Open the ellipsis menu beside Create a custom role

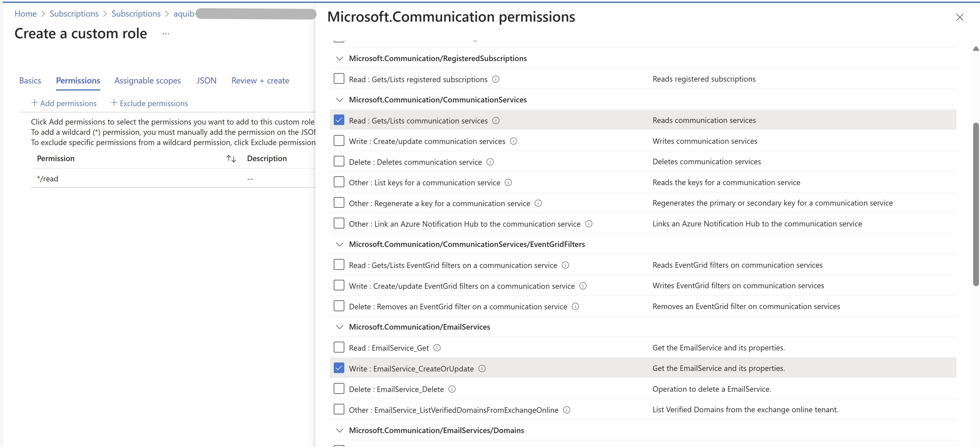[166, 33]
